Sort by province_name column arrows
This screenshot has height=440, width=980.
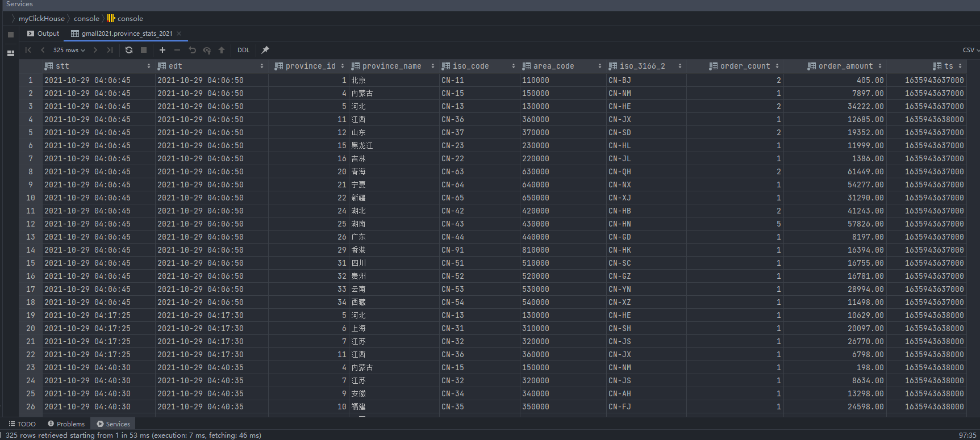[433, 66]
